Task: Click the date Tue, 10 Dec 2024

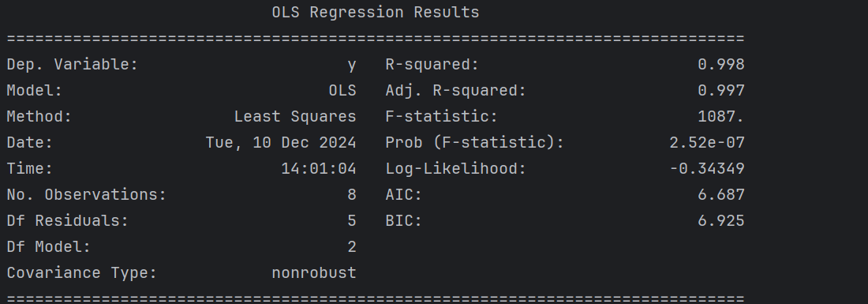Action: point(281,143)
